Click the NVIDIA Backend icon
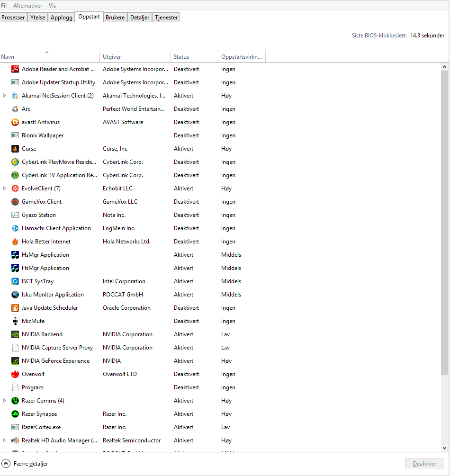 (15, 334)
